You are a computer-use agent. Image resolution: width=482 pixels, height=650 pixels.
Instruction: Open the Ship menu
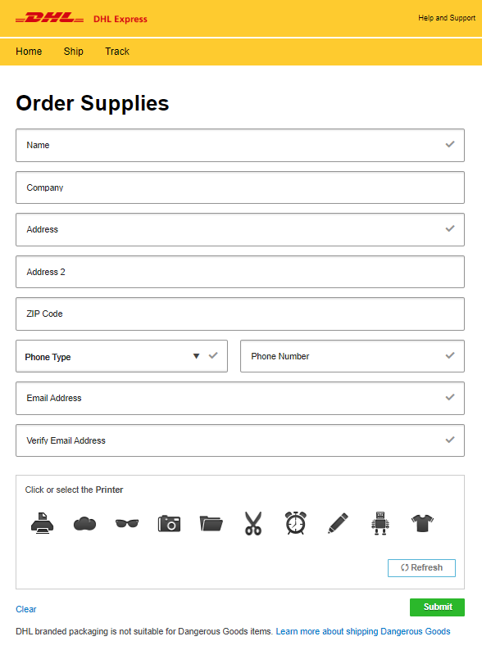(73, 51)
